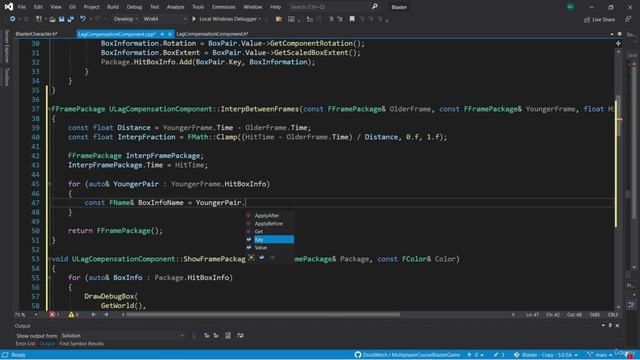640x360 pixels.
Task: Open the Debug menu
Action: (x=134, y=7)
